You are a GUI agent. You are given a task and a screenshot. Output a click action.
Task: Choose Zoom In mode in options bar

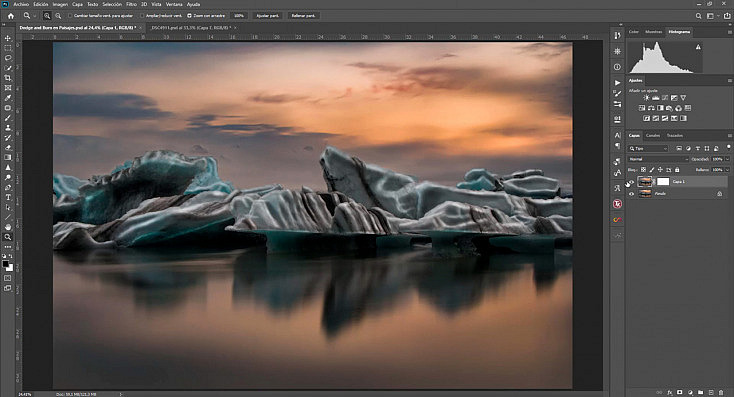(x=47, y=16)
